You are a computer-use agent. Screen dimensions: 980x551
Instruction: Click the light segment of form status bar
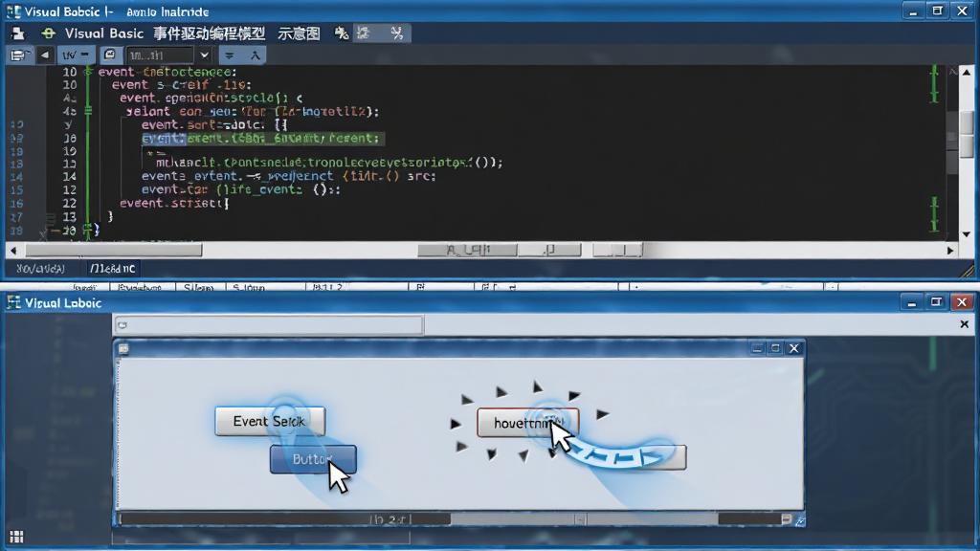point(584,519)
